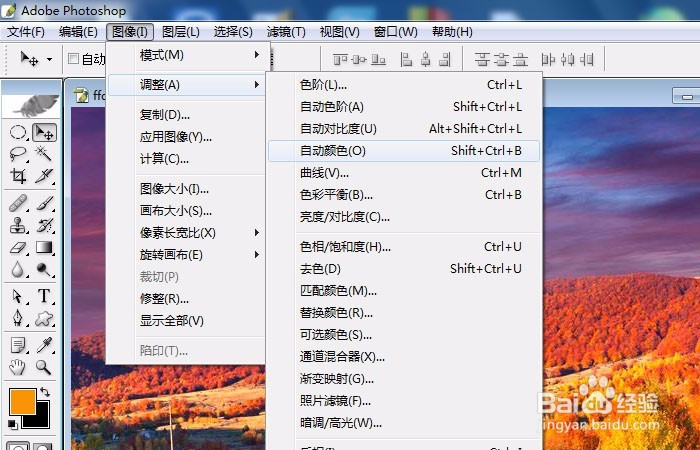Open the 图层(L) menu
Viewport: 700px width, 450px height.
tap(181, 32)
